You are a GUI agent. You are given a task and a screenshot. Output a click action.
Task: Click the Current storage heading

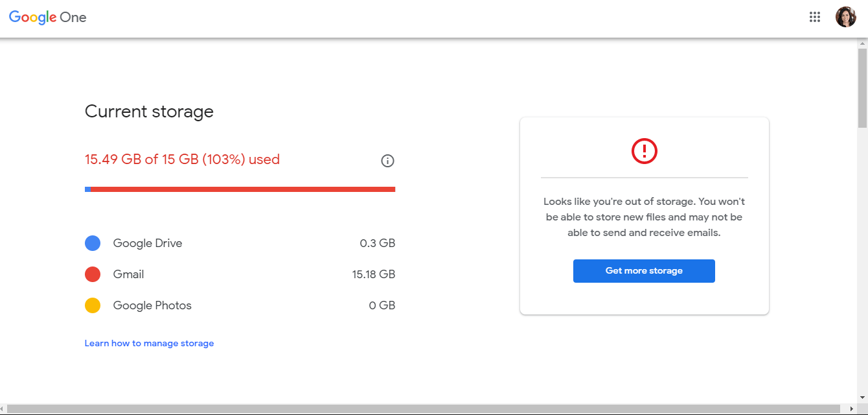point(149,112)
